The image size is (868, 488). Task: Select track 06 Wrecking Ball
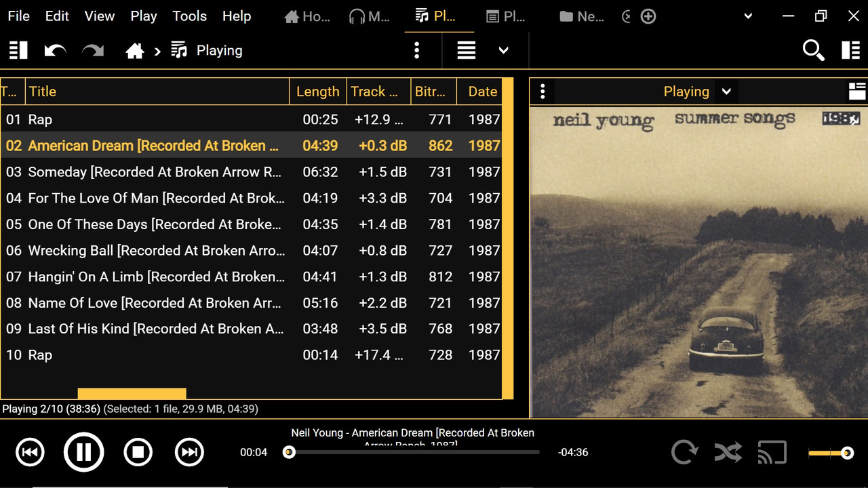251,251
